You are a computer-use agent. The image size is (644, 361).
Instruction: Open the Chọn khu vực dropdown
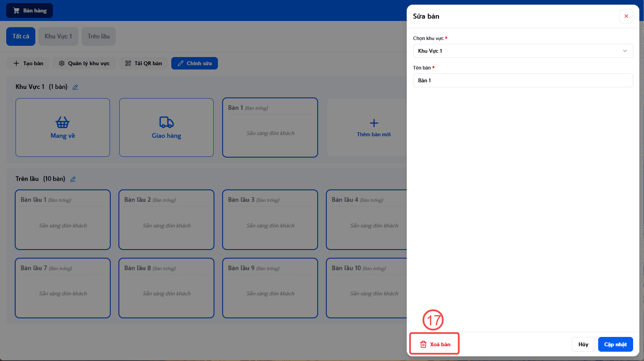523,51
